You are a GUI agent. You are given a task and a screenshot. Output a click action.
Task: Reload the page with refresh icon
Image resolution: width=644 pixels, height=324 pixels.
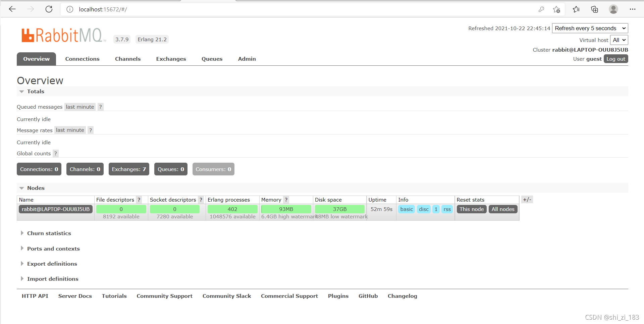coord(49,9)
